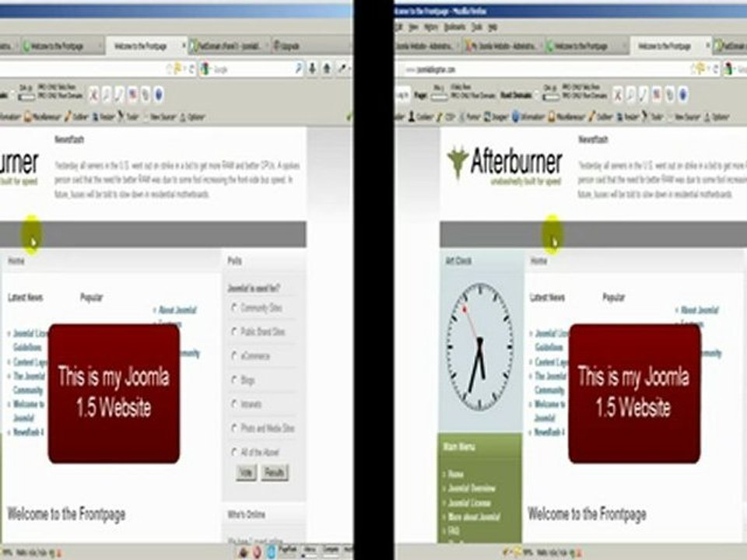This screenshot has height=560, width=747.
Task: Click the Newsflash 4 link in right window
Action: (549, 432)
